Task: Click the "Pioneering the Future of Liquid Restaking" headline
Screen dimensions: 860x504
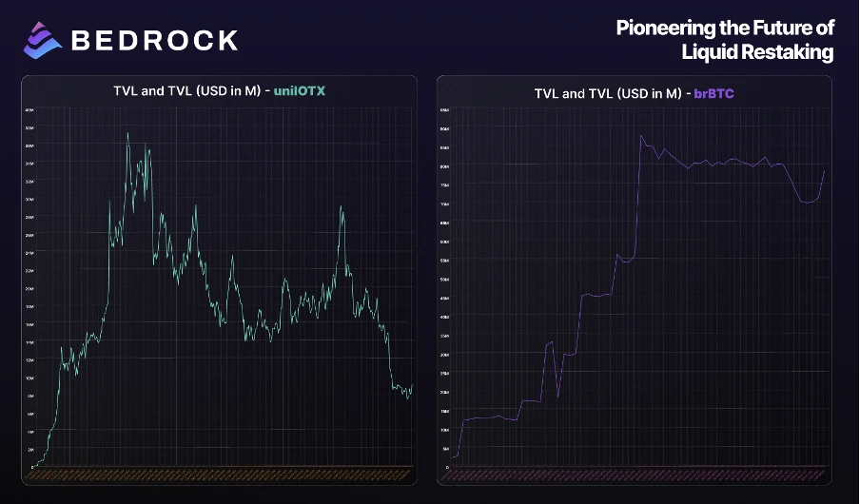Action: point(724,39)
